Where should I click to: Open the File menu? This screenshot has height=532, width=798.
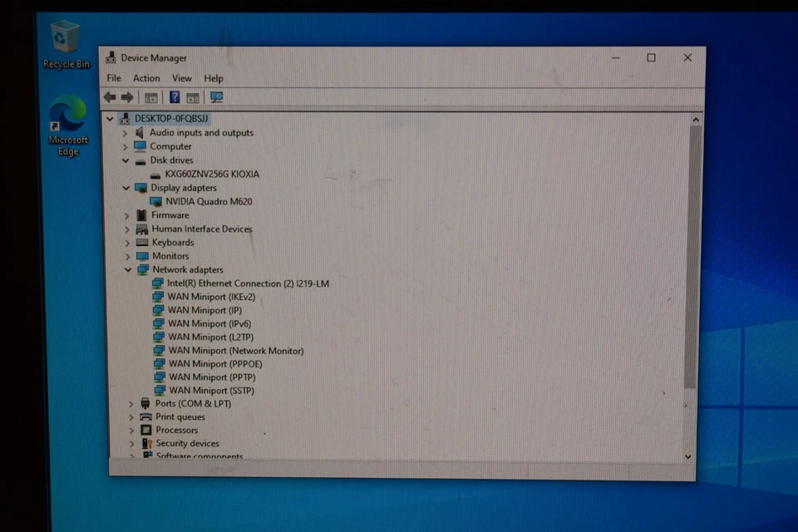click(x=114, y=78)
